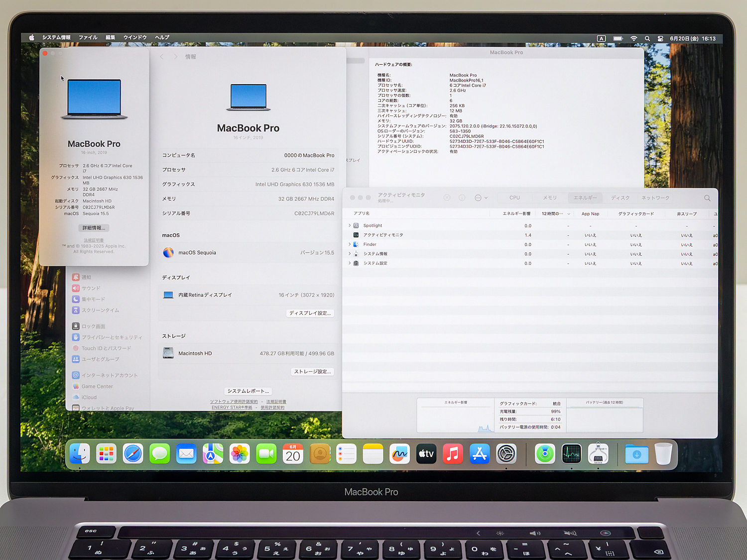Image resolution: width=747 pixels, height=560 pixels.
Task: Open the input source menu in the menu bar
Action: click(602, 38)
